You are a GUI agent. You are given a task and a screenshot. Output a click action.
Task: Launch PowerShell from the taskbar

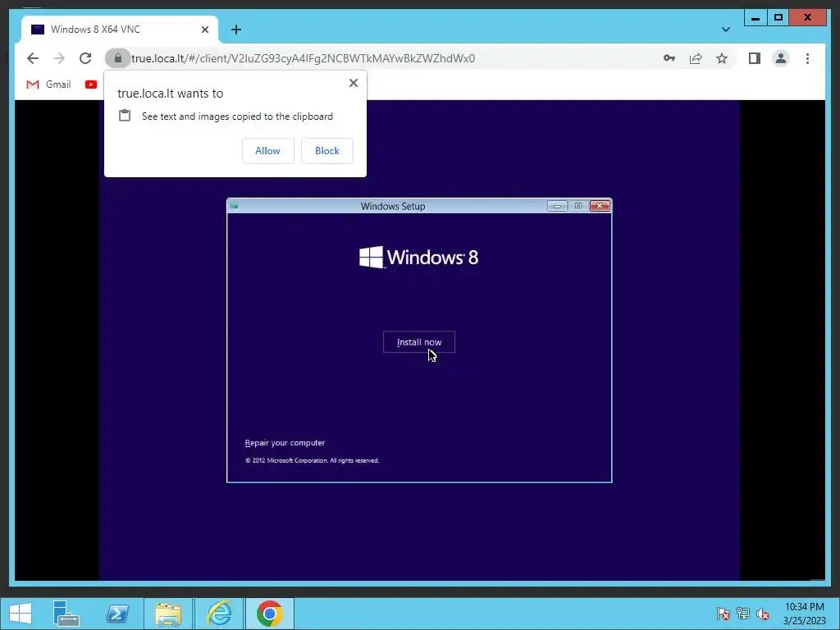tap(116, 614)
